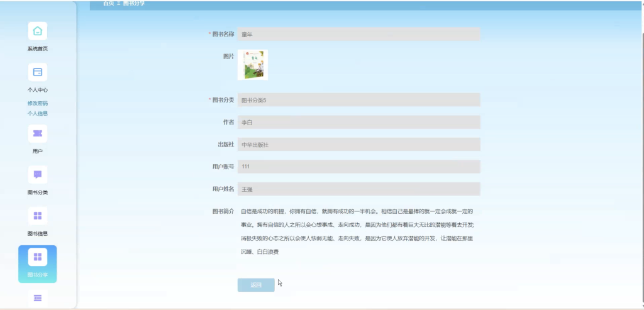Click the 图书简介 description text area
Viewport: 644px width, 310px height.
[358, 231]
